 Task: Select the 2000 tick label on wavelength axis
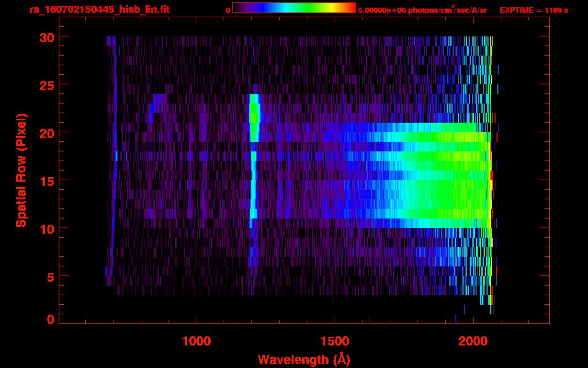pyautogui.click(x=473, y=341)
